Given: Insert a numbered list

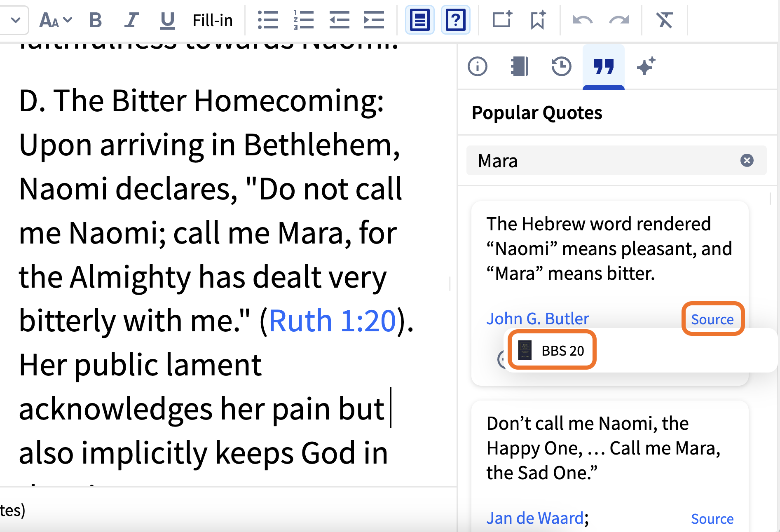Looking at the screenshot, I should pyautogui.click(x=304, y=20).
